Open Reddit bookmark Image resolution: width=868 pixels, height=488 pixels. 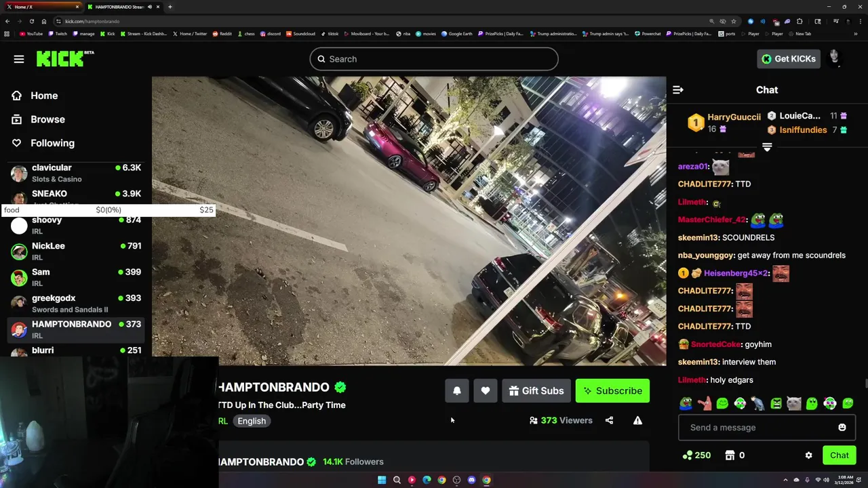tap(222, 33)
